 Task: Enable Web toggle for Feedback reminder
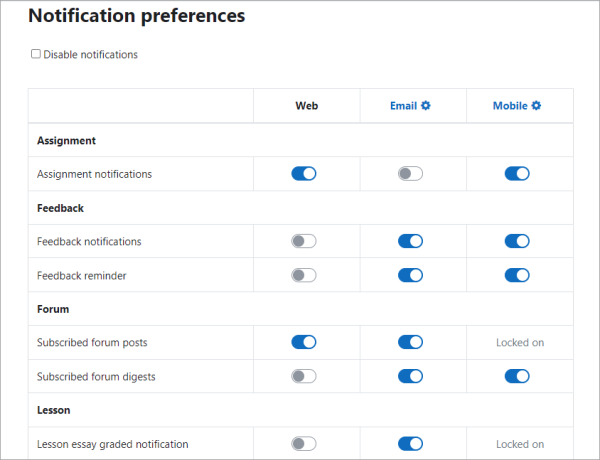[x=304, y=275]
